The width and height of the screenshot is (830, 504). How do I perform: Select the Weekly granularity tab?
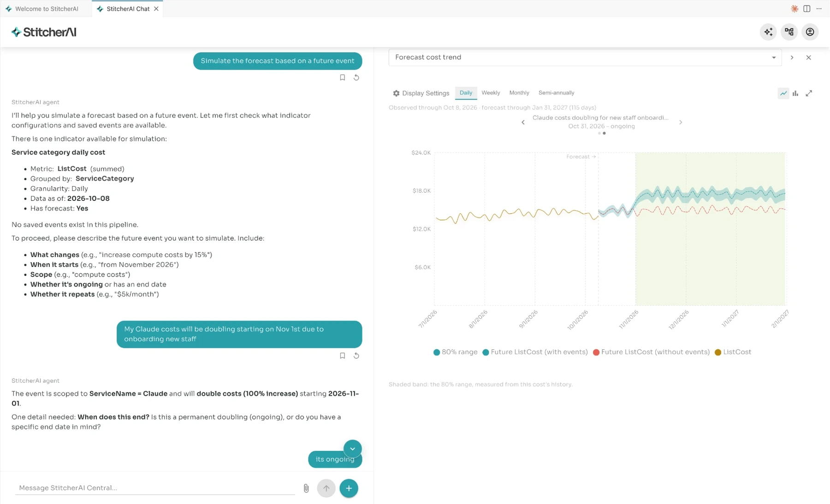pos(491,93)
